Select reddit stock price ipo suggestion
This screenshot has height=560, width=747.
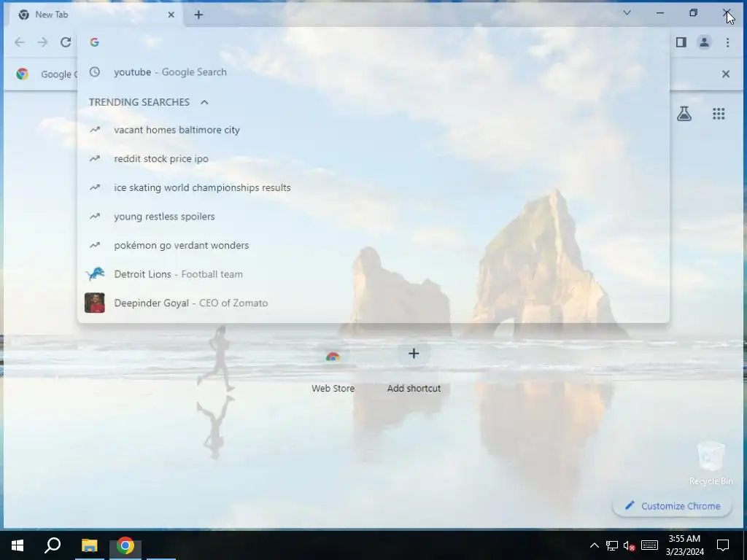coord(373,158)
